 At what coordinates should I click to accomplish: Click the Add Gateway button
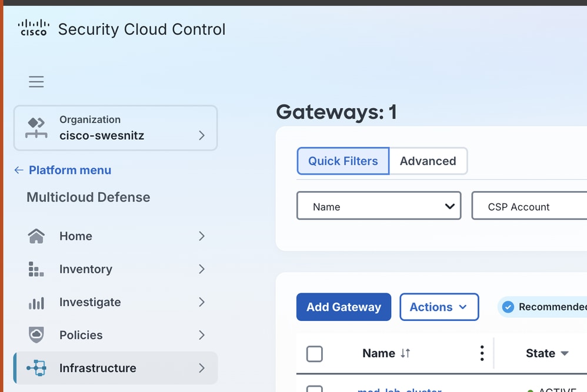click(x=343, y=307)
